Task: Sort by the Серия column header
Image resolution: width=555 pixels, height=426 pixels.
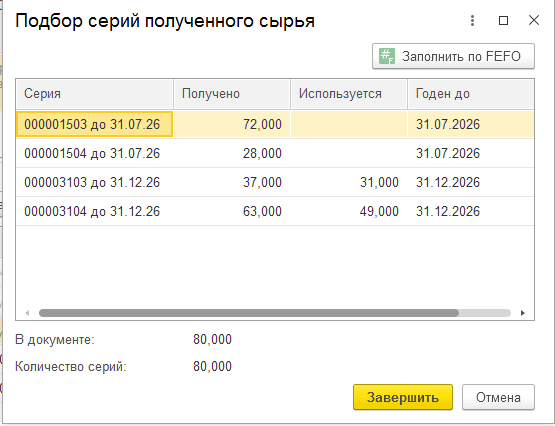Action: point(95,94)
